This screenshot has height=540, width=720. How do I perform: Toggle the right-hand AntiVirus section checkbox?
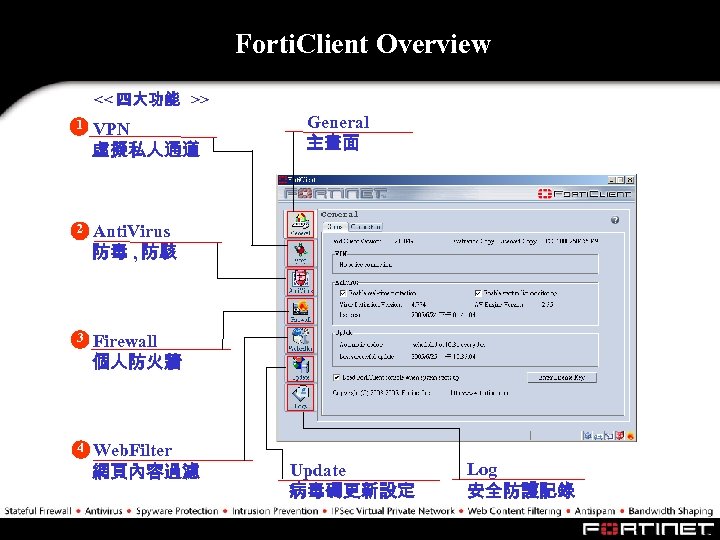tap(478, 292)
